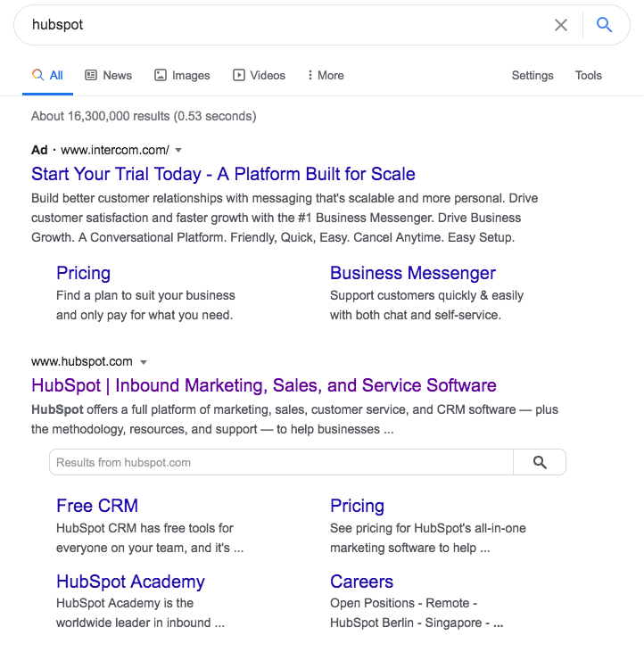Open the Start Your Trial Today ad
Screen dimensions: 644x652
click(x=223, y=174)
